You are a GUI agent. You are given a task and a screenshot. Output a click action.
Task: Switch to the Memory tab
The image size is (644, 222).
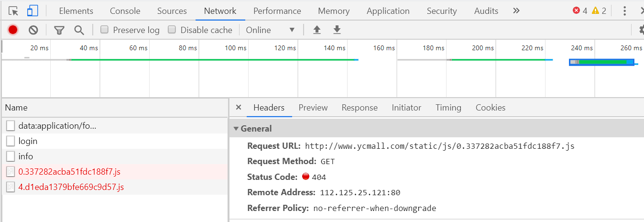point(334,11)
